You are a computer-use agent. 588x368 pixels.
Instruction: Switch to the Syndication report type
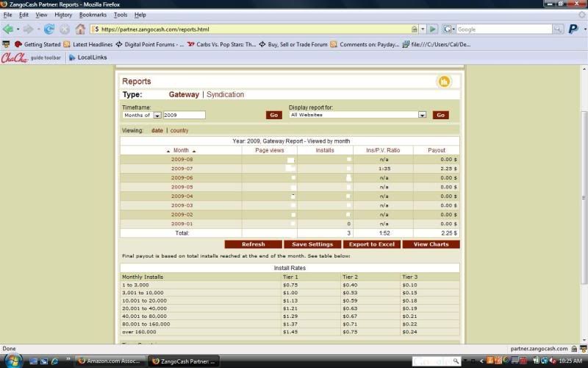tap(225, 95)
